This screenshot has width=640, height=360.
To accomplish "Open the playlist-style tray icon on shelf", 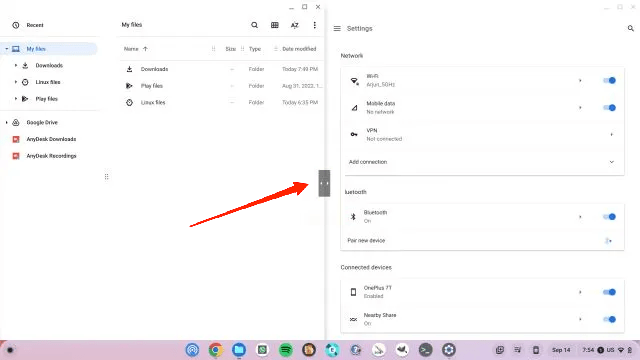I will pos(518,350).
